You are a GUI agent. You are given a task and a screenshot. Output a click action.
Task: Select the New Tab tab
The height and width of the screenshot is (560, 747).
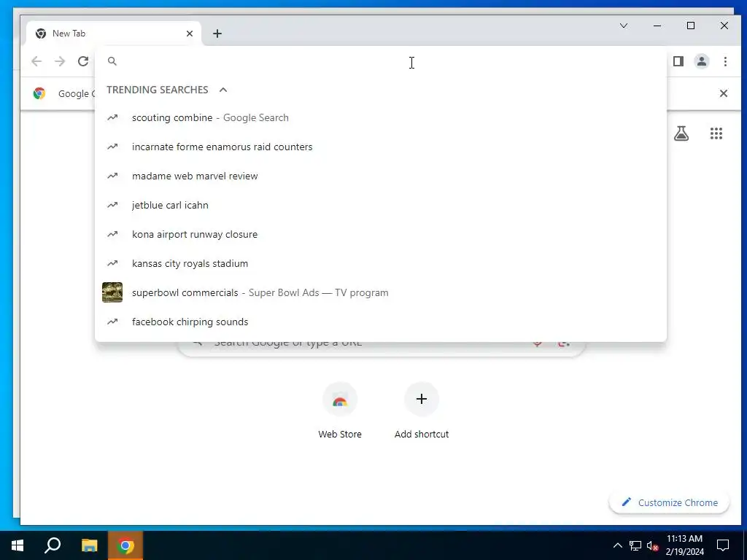115,34
